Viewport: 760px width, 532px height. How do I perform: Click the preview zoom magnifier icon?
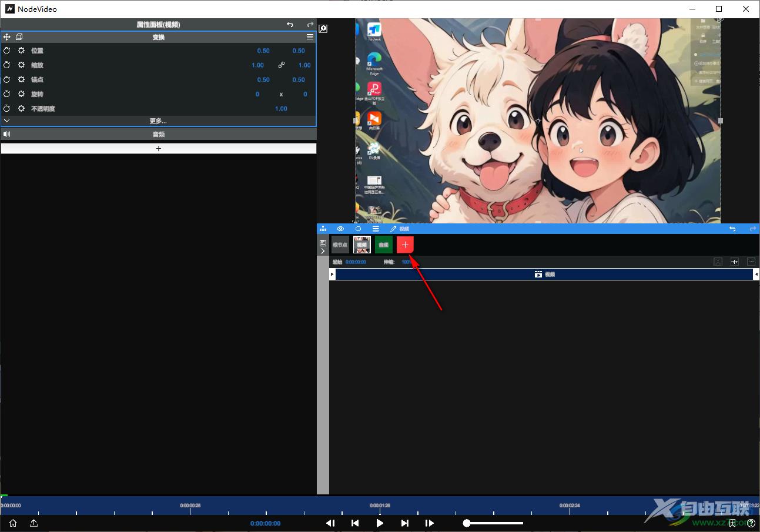(x=323, y=29)
